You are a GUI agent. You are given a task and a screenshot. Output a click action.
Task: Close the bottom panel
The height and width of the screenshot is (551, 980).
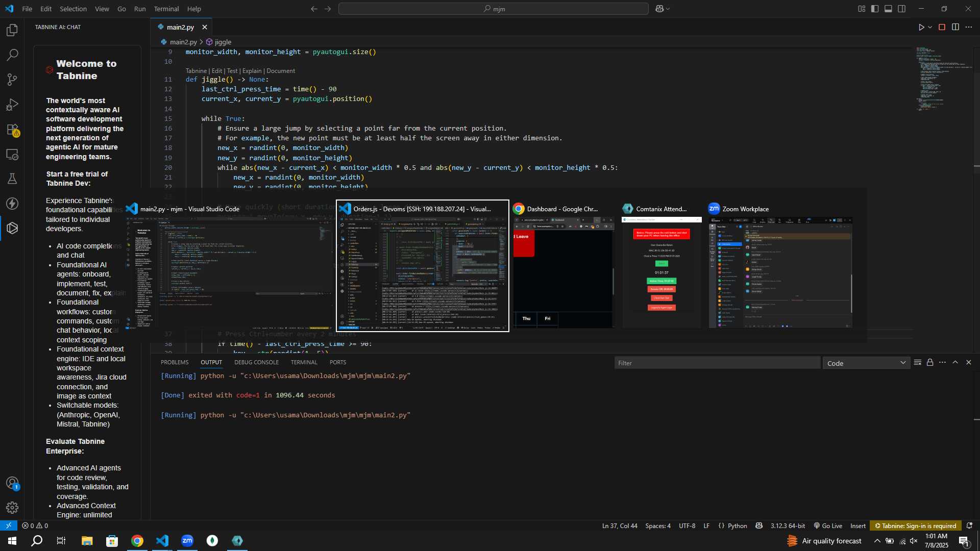coord(969,363)
